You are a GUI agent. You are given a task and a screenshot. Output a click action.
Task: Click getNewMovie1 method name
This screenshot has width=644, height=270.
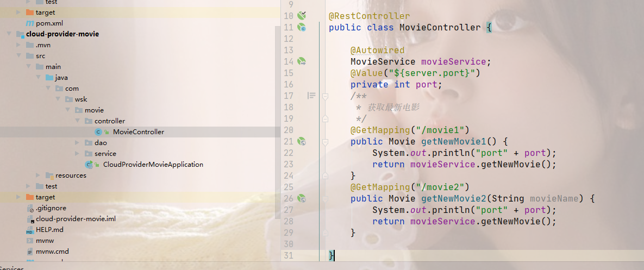[x=453, y=142]
